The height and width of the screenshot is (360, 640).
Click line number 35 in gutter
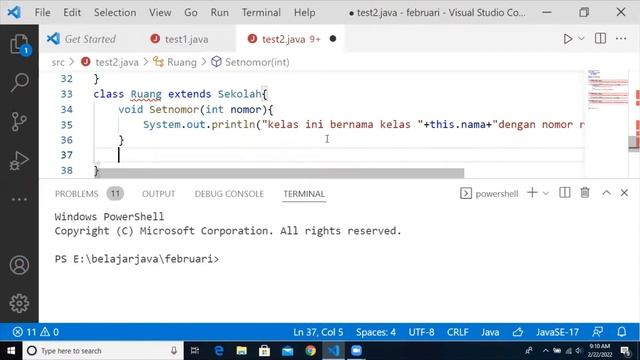tap(67, 125)
